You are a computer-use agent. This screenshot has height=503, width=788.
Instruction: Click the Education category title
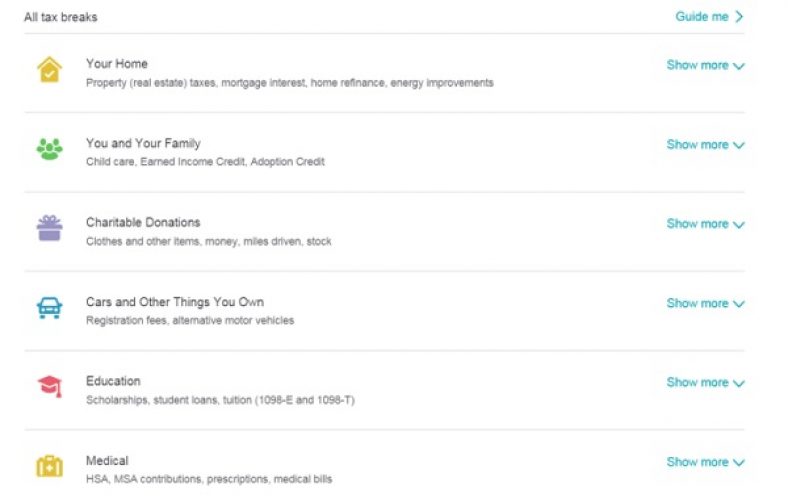pos(113,381)
